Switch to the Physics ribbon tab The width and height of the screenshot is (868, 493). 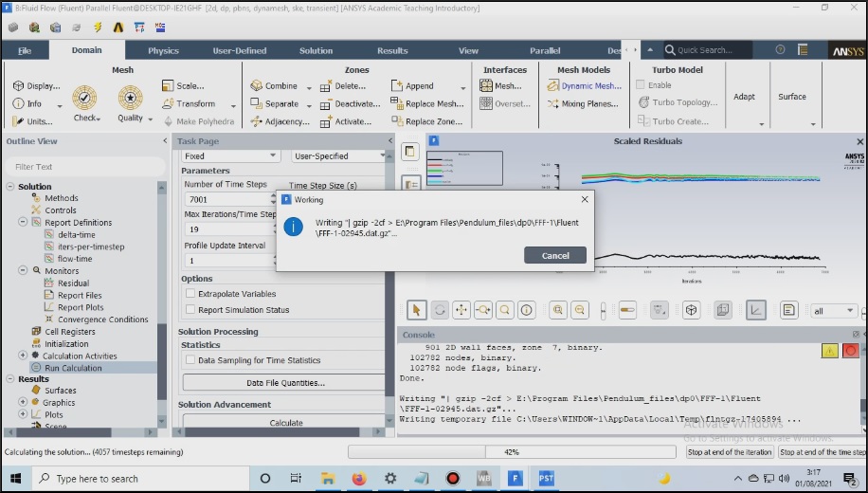click(163, 50)
